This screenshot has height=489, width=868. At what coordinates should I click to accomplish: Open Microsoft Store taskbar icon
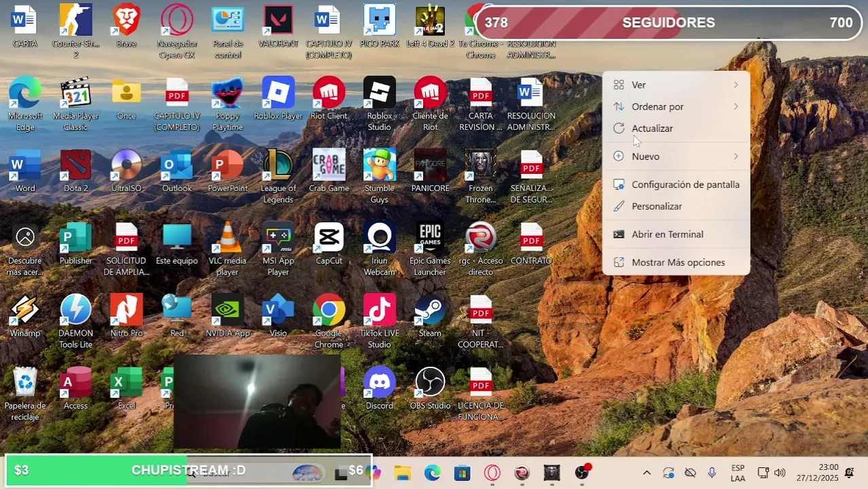pyautogui.click(x=462, y=473)
